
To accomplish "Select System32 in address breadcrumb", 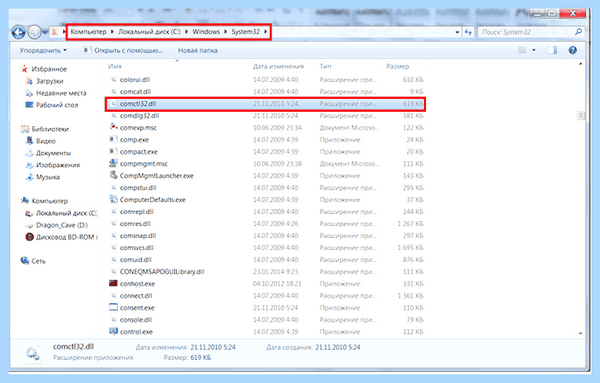I will 245,32.
